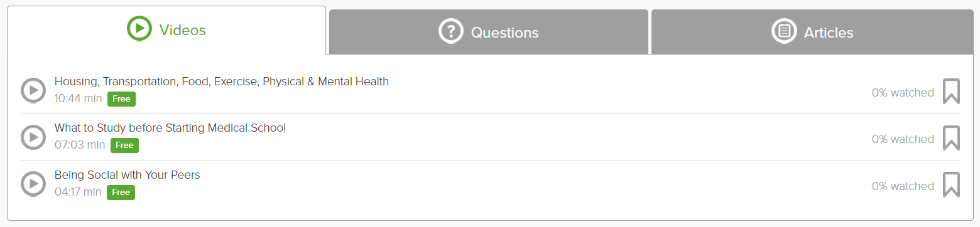The width and height of the screenshot is (980, 227).
Task: Select the Videos tab
Action: (x=166, y=30)
